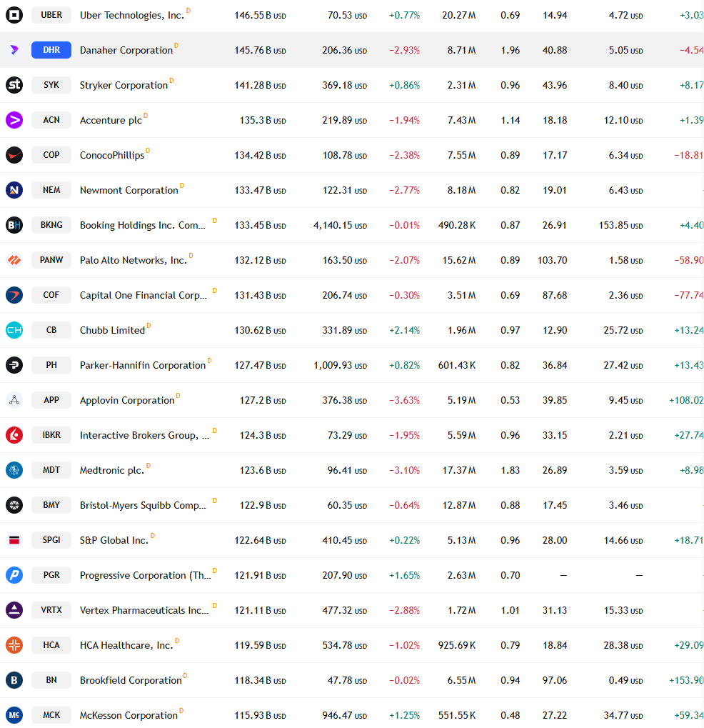Select the SPGI ticker badge
This screenshot has height=728, width=704.
pos(51,540)
